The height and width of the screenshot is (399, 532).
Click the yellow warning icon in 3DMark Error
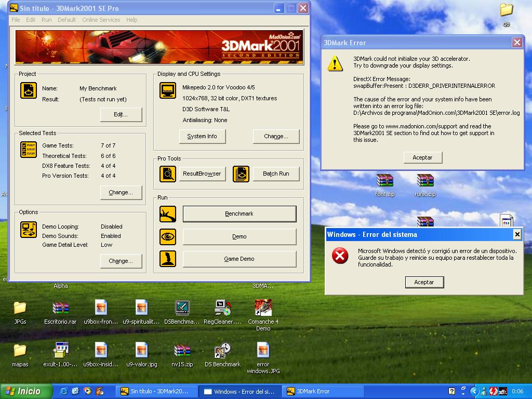coord(335,63)
